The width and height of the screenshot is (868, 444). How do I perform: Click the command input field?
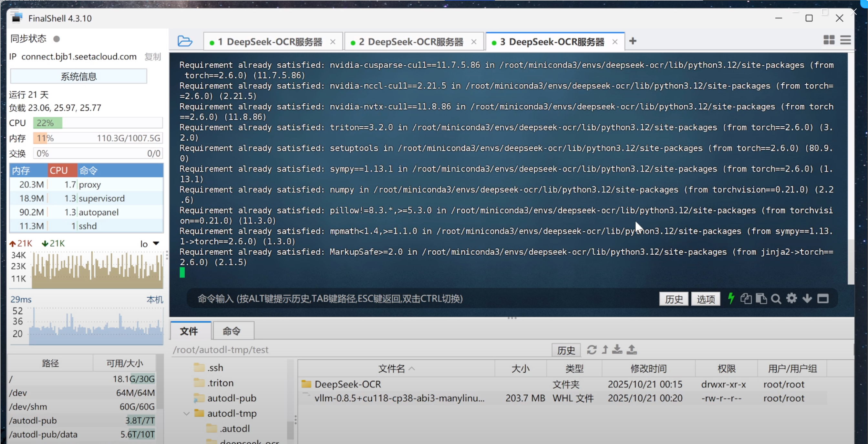tap(404, 298)
